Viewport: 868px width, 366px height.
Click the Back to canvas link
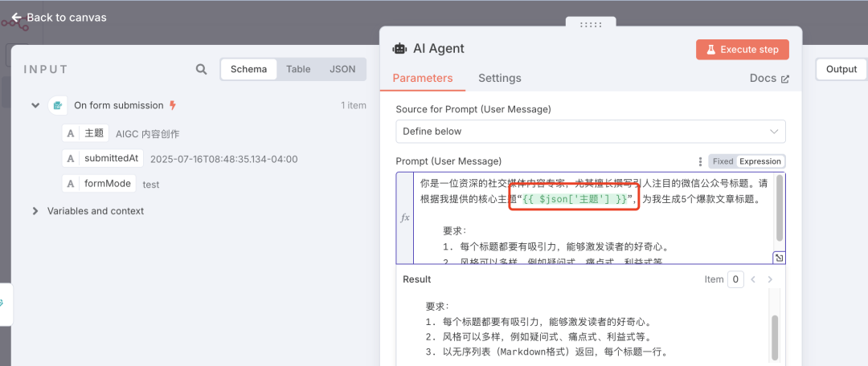[59, 18]
